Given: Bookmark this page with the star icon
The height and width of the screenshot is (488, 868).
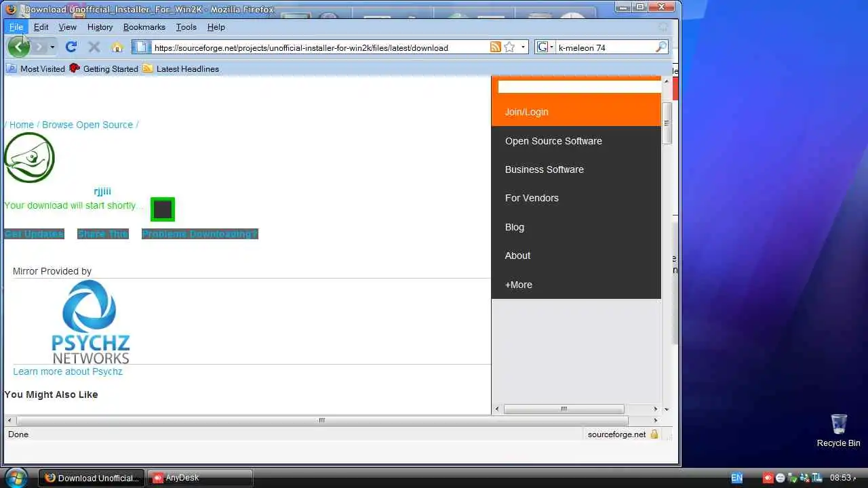Looking at the screenshot, I should (509, 47).
